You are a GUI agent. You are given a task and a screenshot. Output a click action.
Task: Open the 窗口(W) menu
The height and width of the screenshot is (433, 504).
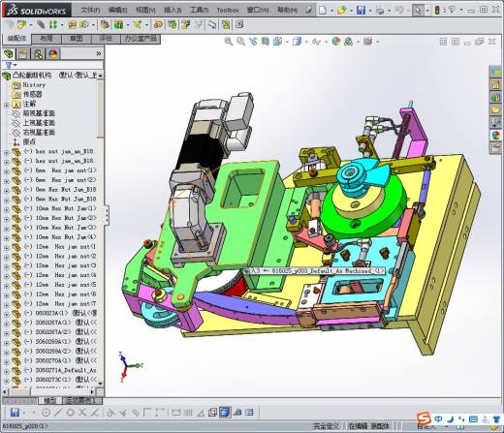point(258,11)
